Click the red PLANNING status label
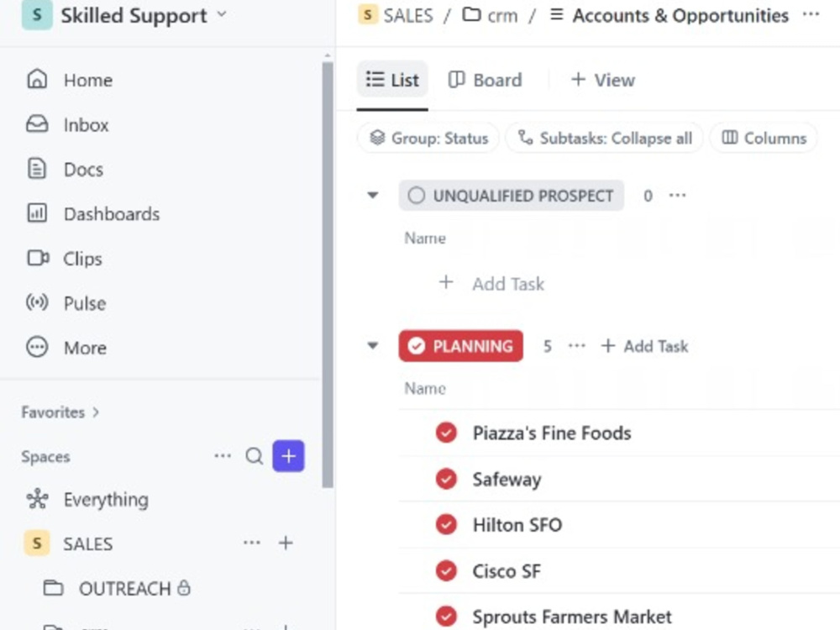 (x=460, y=346)
